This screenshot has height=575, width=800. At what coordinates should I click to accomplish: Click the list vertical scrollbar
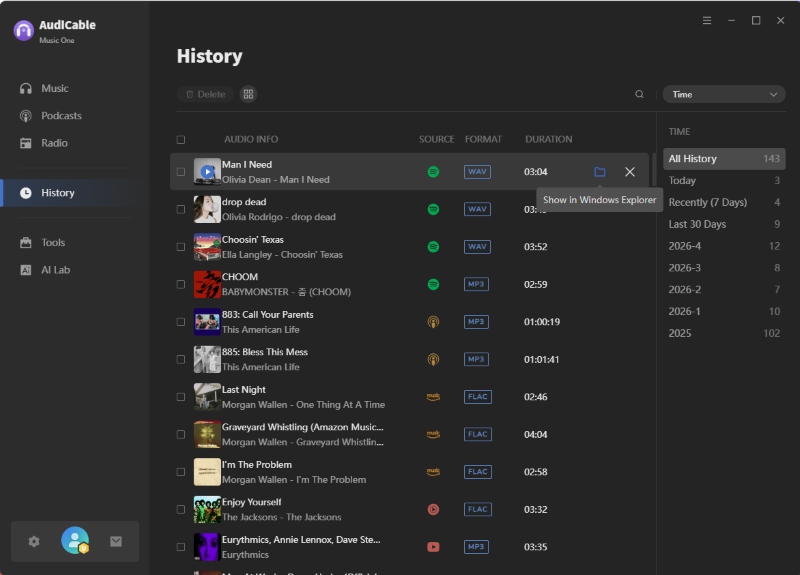[x=654, y=169]
